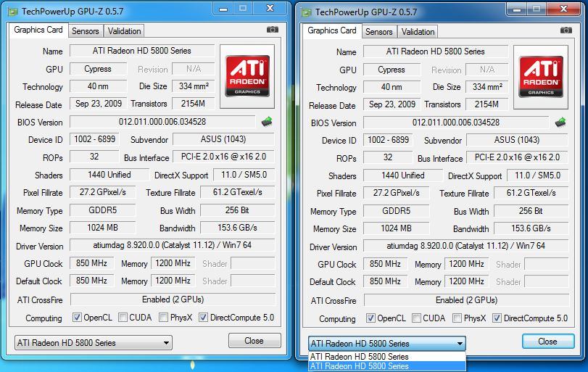The image size is (588, 372).
Task: Click 11.0 / SM5.0 DirectX value in left window
Action: (x=244, y=175)
